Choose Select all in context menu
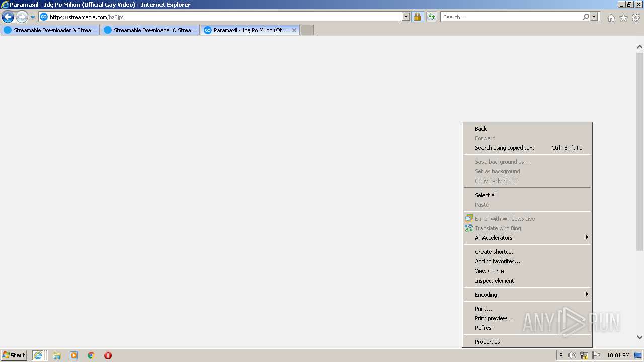Screen dimensions: 644x362 pos(527,195)
